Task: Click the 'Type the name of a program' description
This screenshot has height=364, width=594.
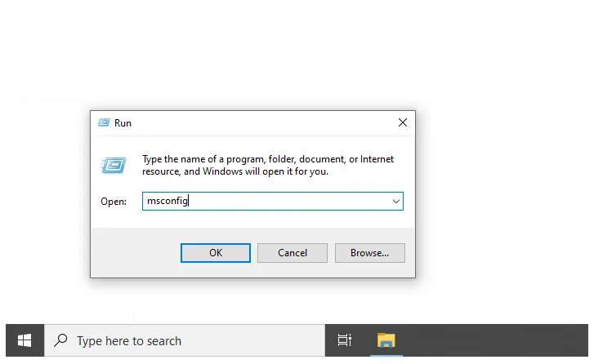Action: pyautogui.click(x=268, y=166)
